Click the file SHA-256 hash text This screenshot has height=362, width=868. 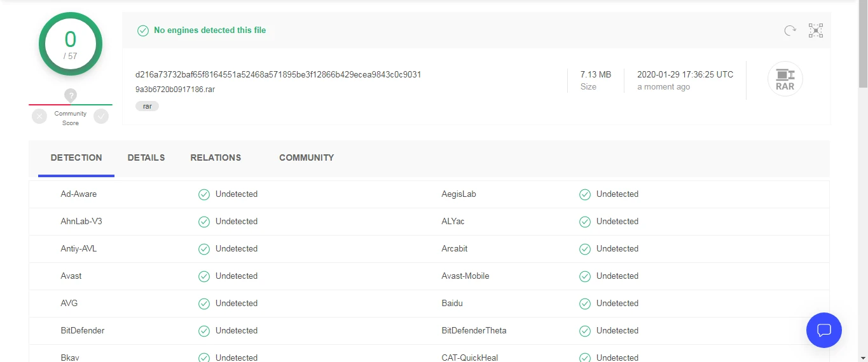(278, 74)
